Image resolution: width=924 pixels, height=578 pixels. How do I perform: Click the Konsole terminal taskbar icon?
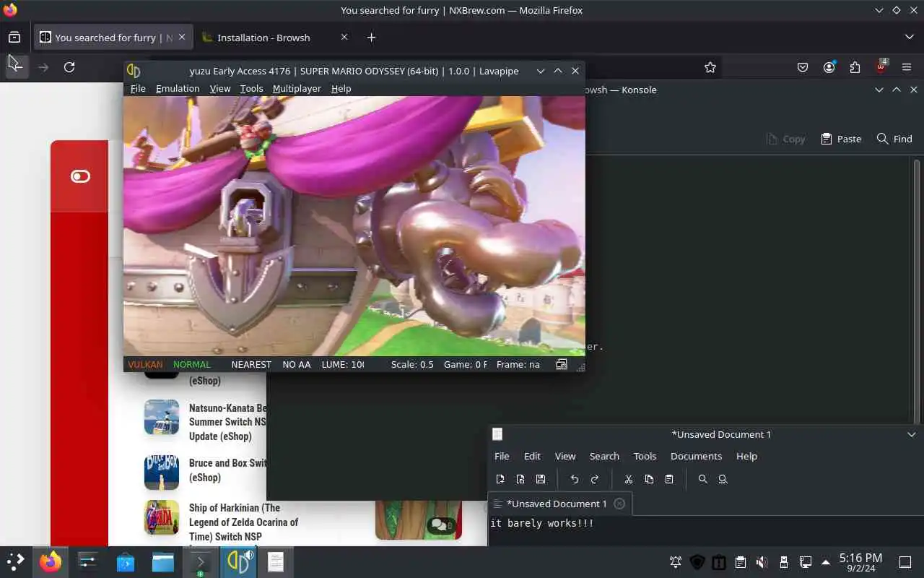click(201, 561)
